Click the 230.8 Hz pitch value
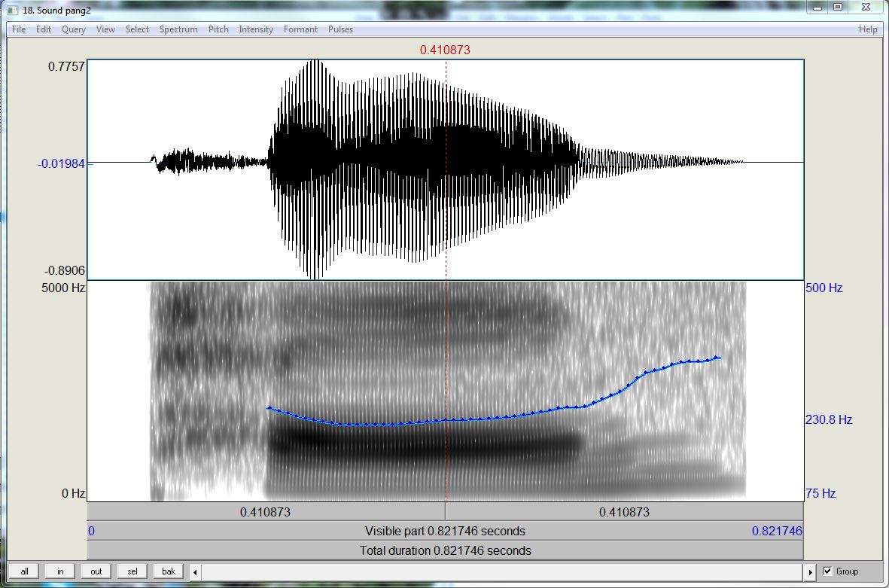Viewport: 889px width, 588px height. 829,419
